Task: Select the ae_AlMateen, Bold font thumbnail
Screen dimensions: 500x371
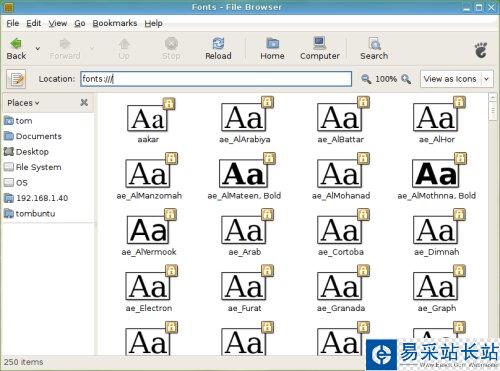Action: 244,173
